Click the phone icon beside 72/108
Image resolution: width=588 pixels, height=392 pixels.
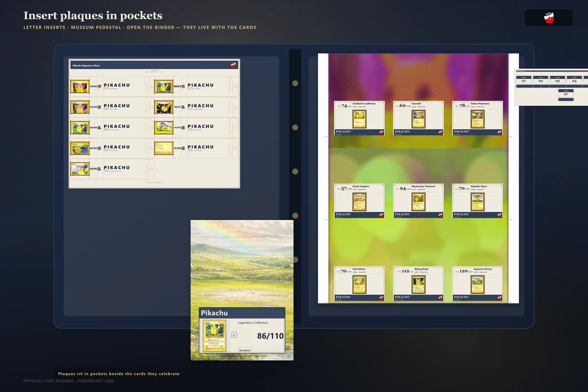coord(183,148)
